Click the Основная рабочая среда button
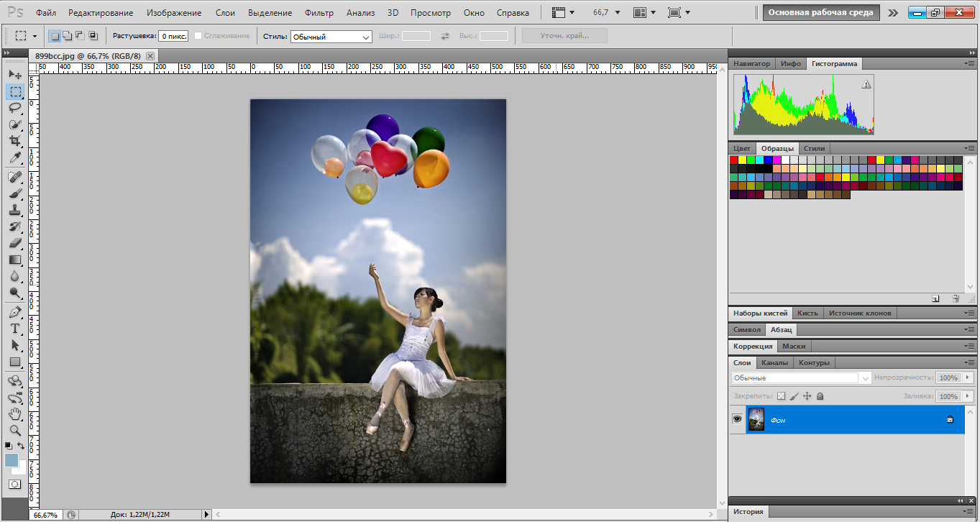 tap(820, 12)
